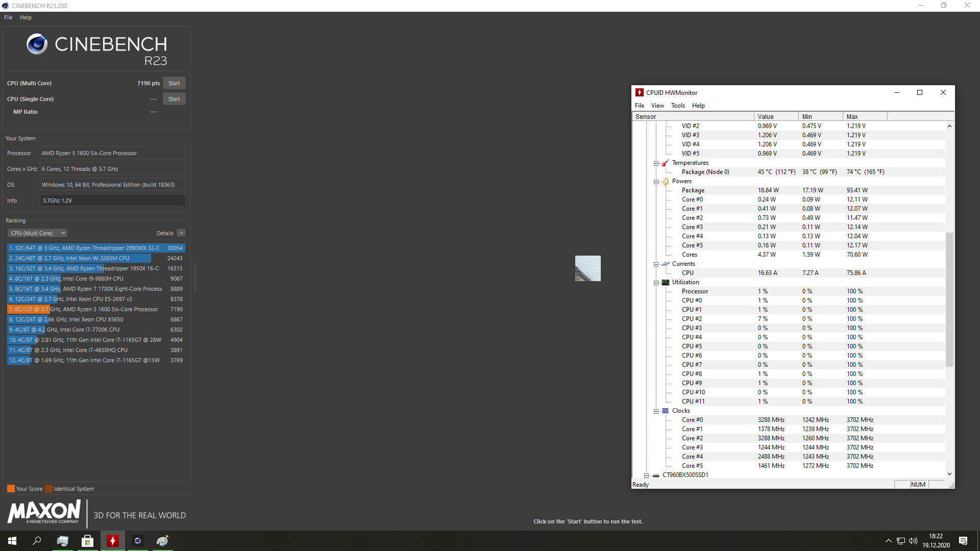Open the notification center icon
The width and height of the screenshot is (980, 551).
pyautogui.click(x=963, y=541)
